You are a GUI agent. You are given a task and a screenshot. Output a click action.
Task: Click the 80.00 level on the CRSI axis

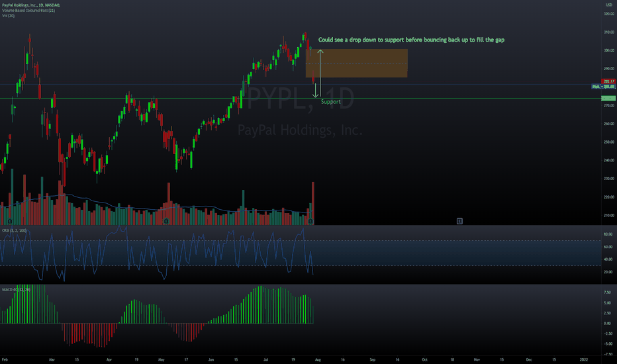608,234
